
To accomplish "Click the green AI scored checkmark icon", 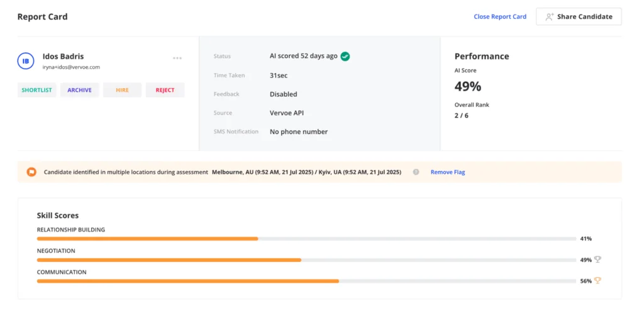I will point(345,56).
